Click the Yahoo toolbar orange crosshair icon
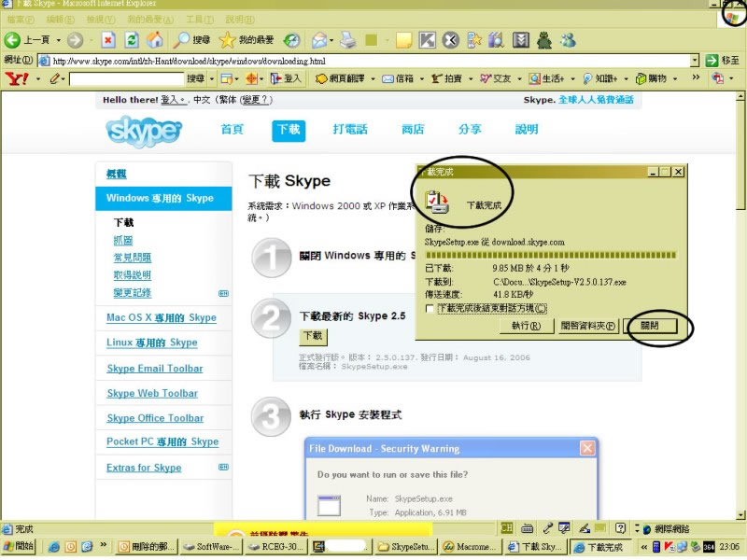 point(251,78)
